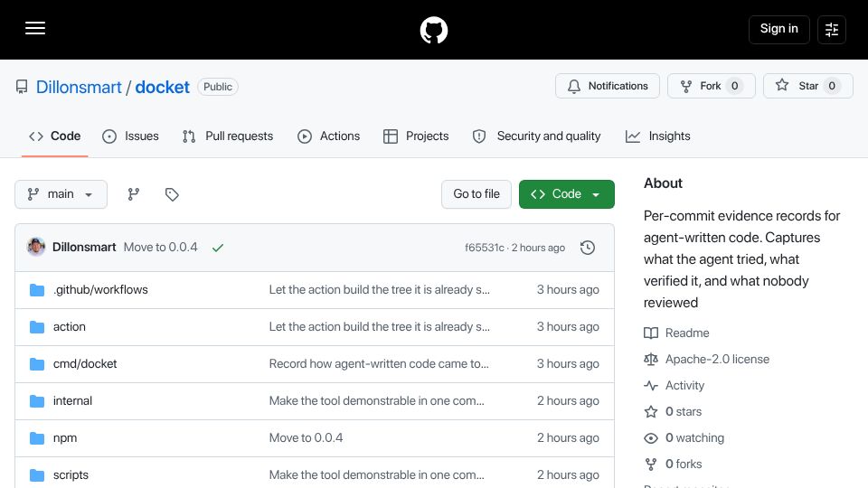Open the Dillonsmart owner profile link
This screenshot has width=868, height=488.
[79, 87]
